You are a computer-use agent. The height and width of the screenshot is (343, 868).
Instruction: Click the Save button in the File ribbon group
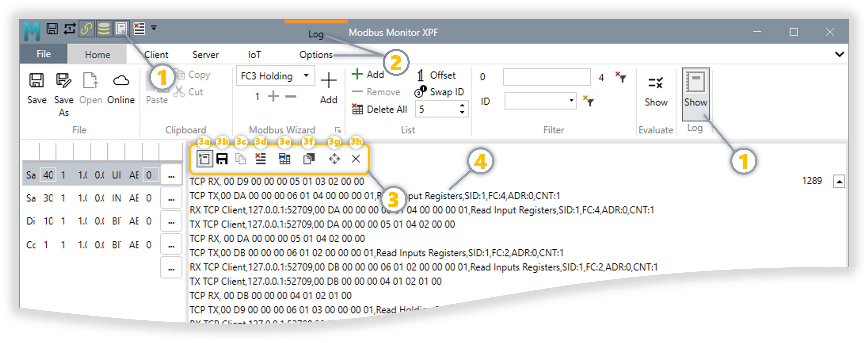pos(36,89)
